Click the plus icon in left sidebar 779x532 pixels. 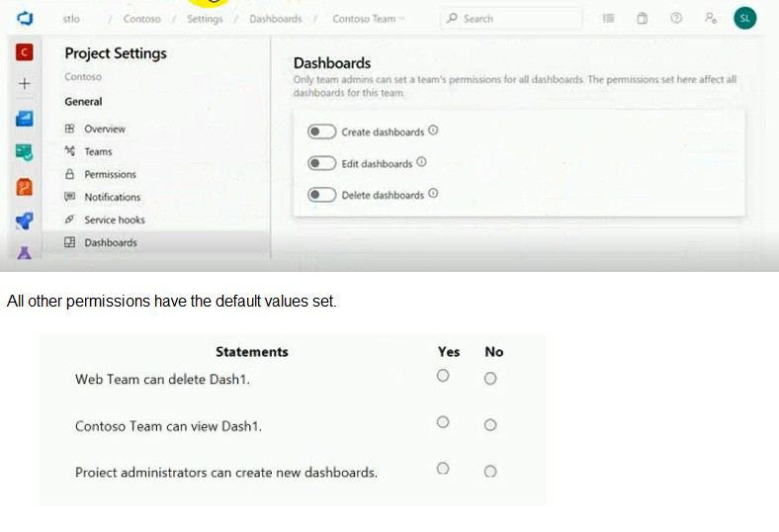pos(26,84)
